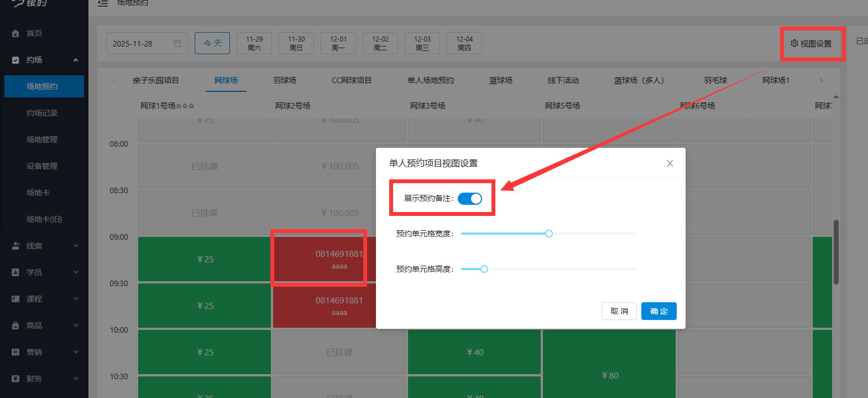Open 视图设置 view settings
The width and height of the screenshot is (868, 398).
(811, 43)
